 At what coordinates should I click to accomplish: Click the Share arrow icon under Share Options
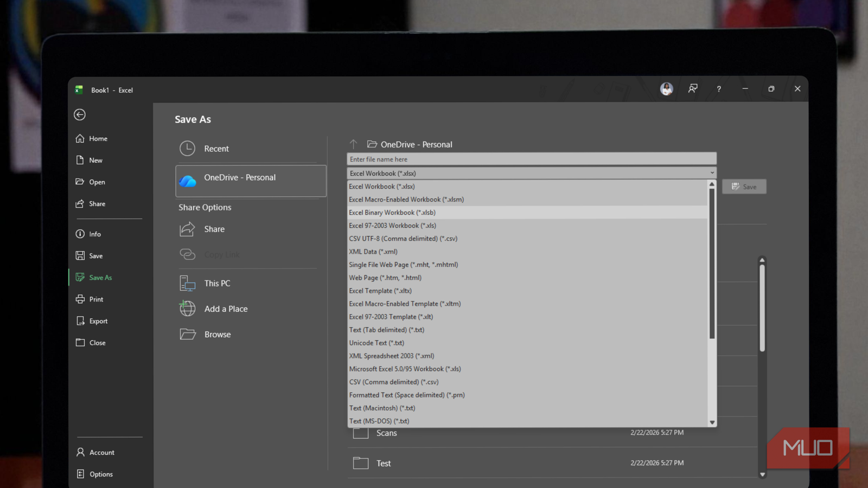click(x=187, y=229)
